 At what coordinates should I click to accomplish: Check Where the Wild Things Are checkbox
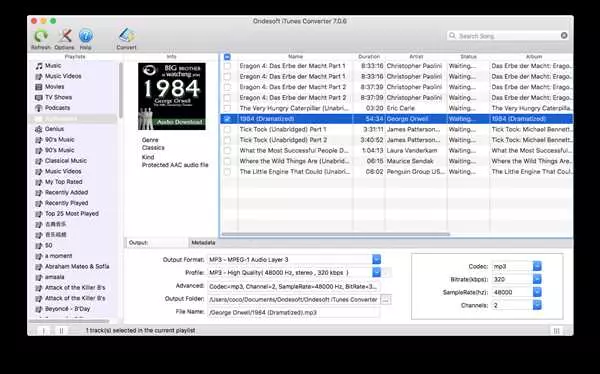click(227, 161)
